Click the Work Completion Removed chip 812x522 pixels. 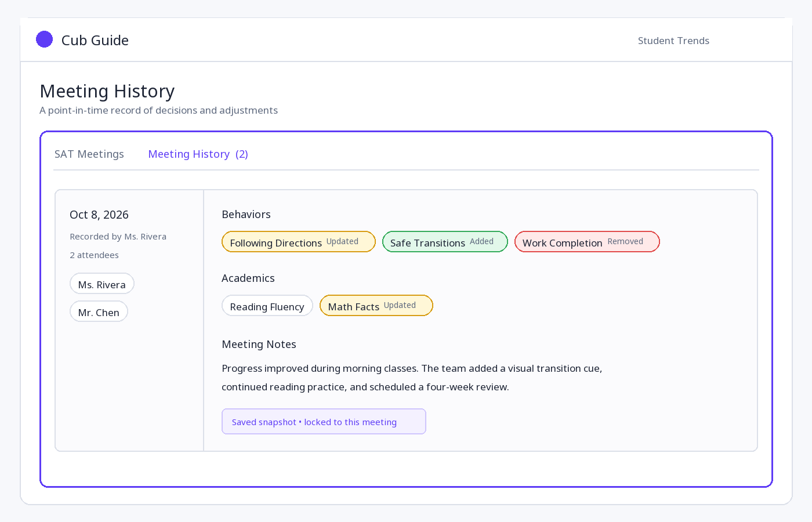(x=587, y=242)
